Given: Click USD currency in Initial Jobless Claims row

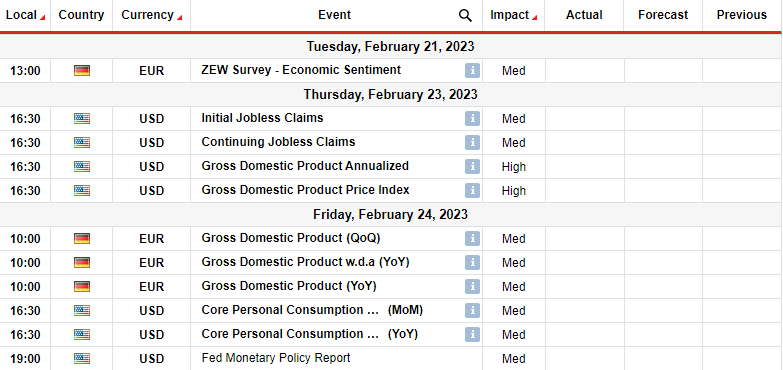Looking at the screenshot, I should 151,119.
